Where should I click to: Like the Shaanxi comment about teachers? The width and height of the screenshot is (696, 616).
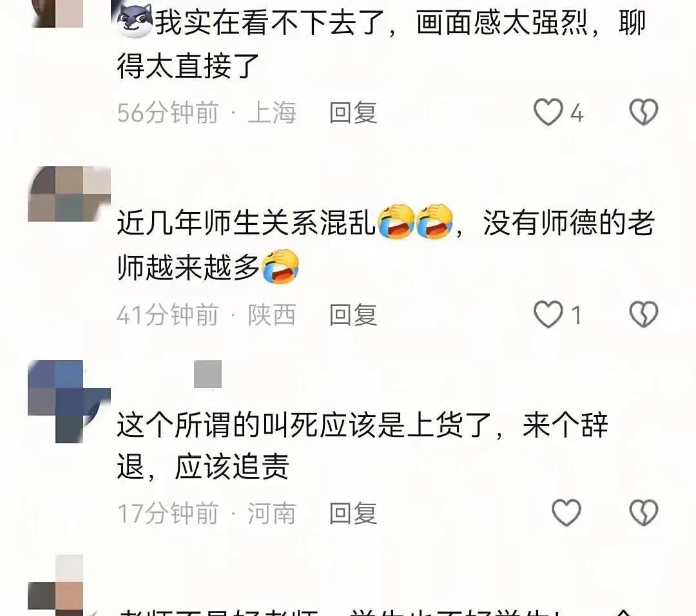548,314
